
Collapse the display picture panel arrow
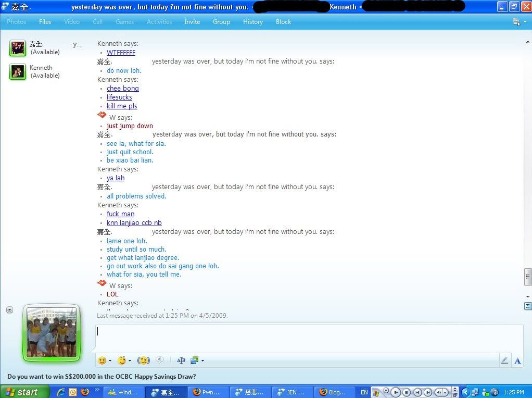pos(9,309)
